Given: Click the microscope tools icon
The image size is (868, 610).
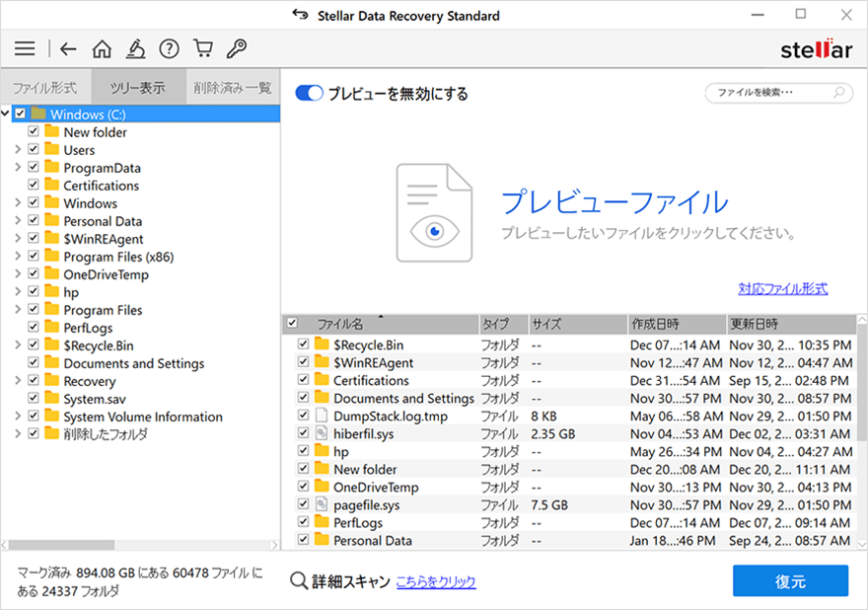Looking at the screenshot, I should coord(135,48).
